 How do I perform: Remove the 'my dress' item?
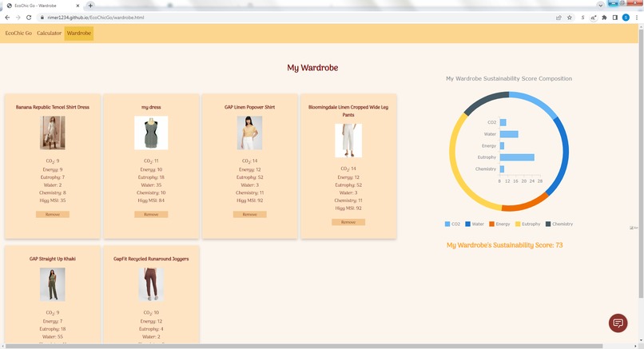click(x=151, y=214)
